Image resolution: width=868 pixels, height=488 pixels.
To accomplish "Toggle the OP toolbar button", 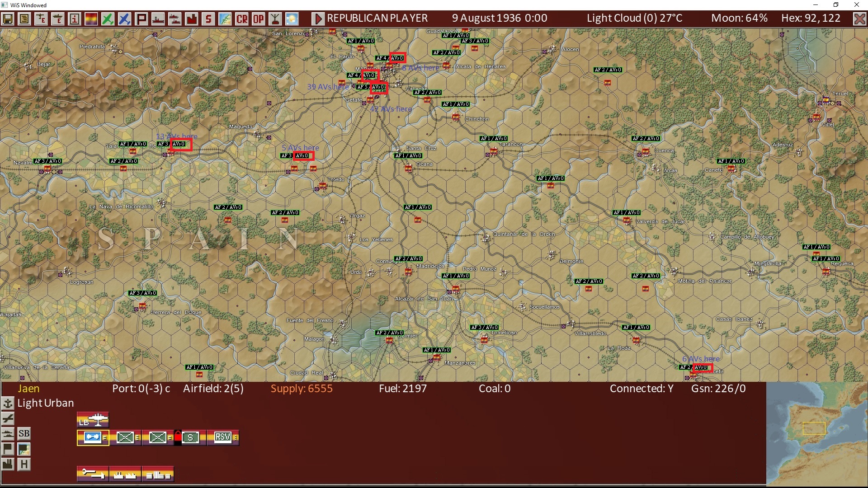I will click(x=259, y=19).
